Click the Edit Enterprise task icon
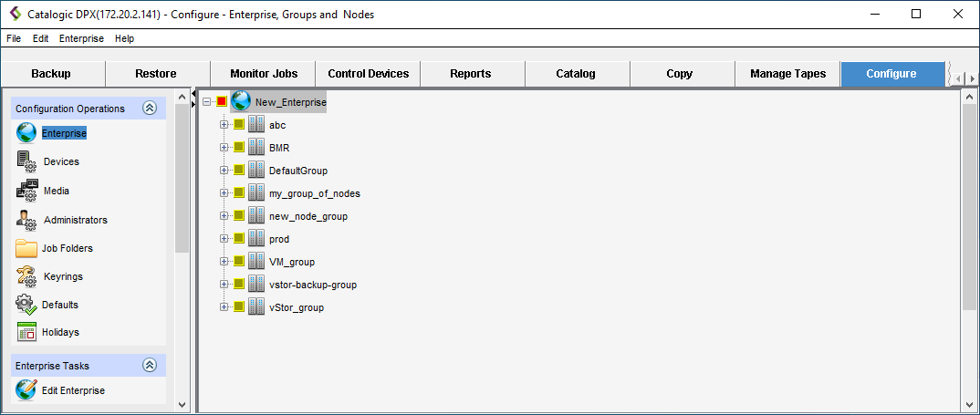The width and height of the screenshot is (980, 415). point(26,390)
